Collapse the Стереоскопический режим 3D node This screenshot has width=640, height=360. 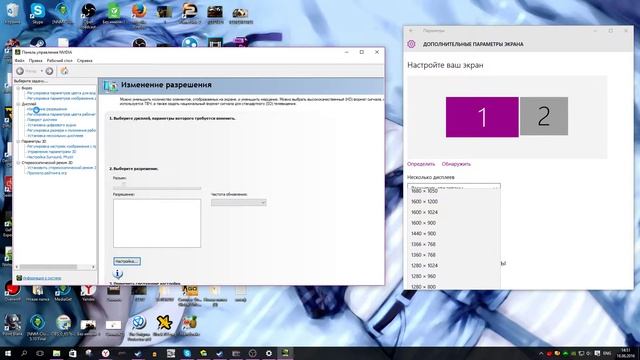point(18,162)
